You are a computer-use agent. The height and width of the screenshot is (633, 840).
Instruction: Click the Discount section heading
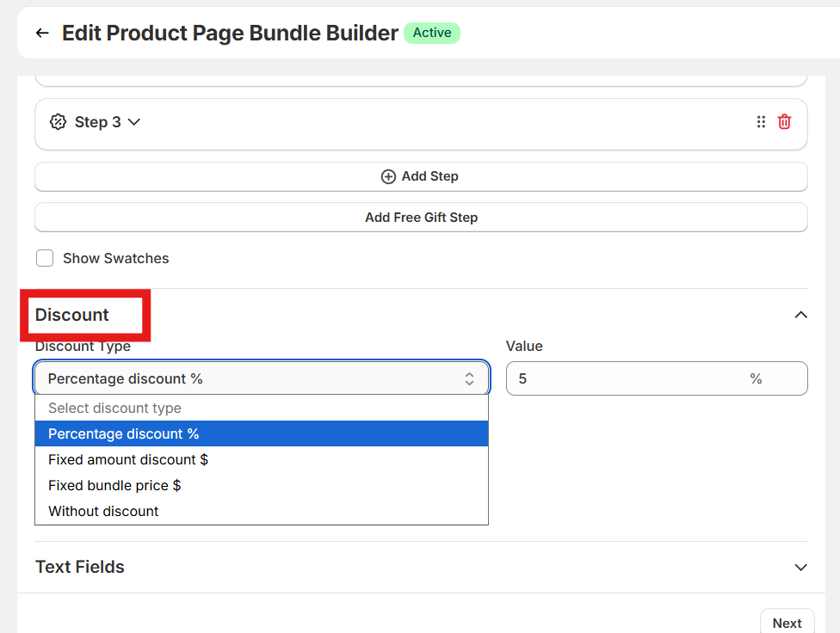pyautogui.click(x=72, y=315)
